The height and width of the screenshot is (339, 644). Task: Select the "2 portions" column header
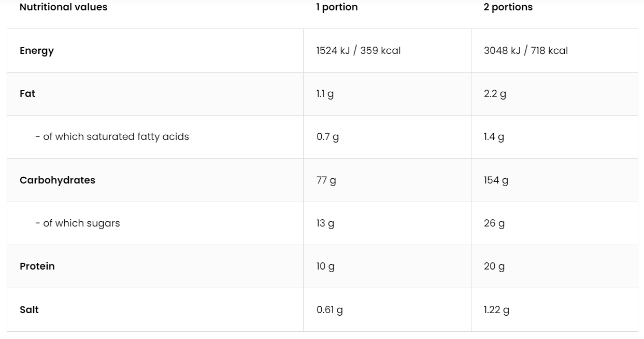point(508,7)
